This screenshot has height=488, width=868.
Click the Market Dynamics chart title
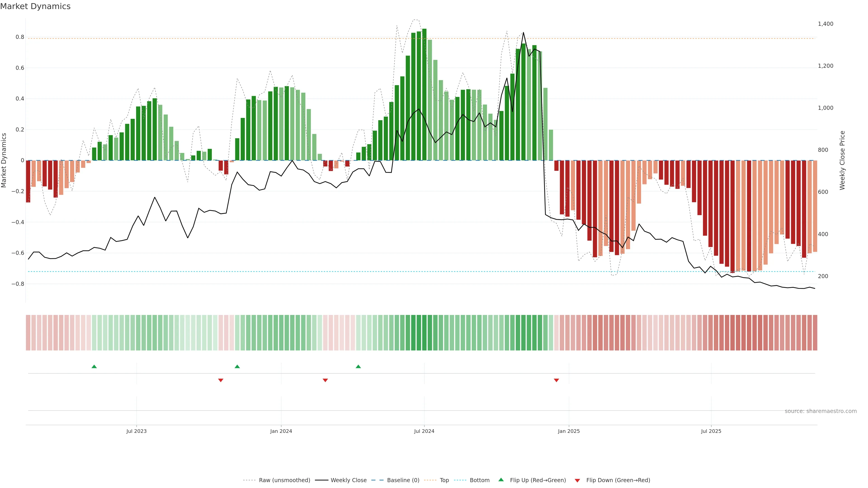pos(35,6)
